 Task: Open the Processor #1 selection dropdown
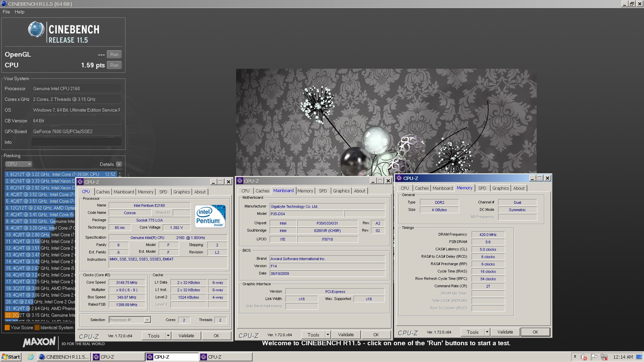point(130,320)
